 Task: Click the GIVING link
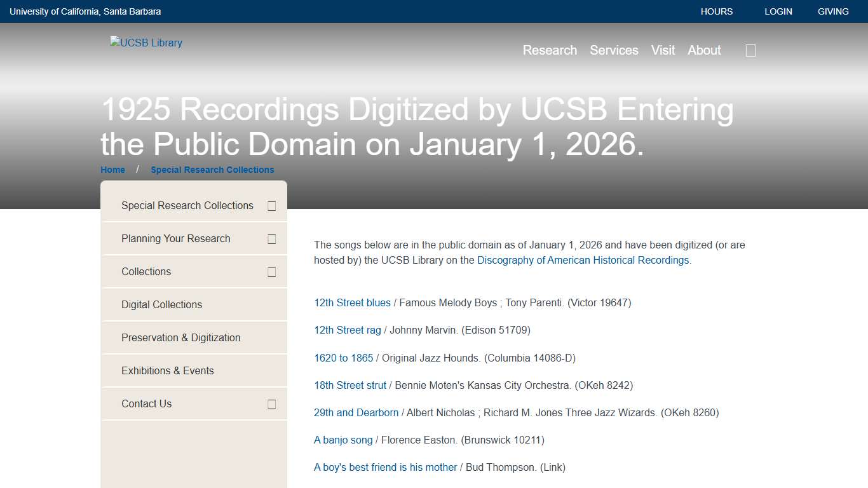point(832,11)
